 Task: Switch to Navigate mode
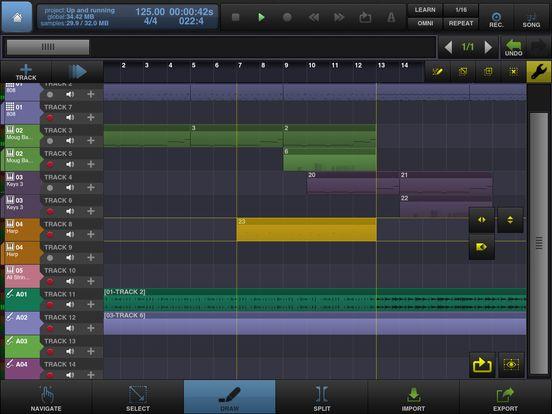[46, 397]
